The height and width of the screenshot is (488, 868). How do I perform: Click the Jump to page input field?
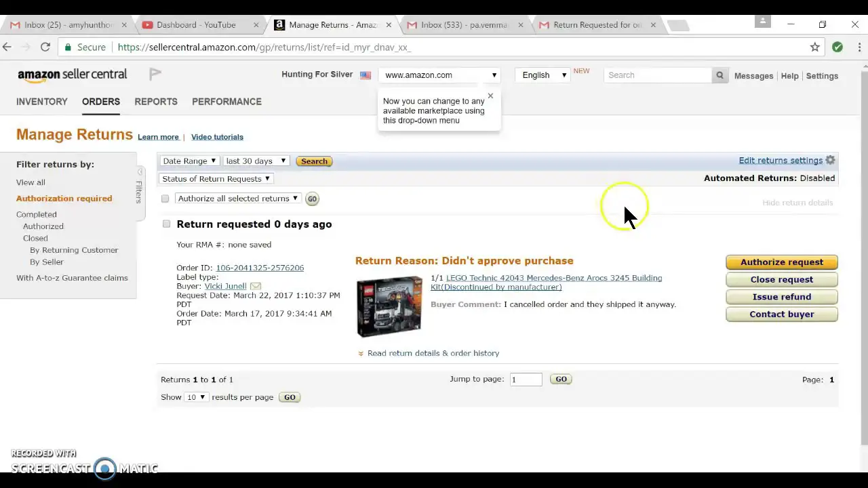[x=526, y=380]
